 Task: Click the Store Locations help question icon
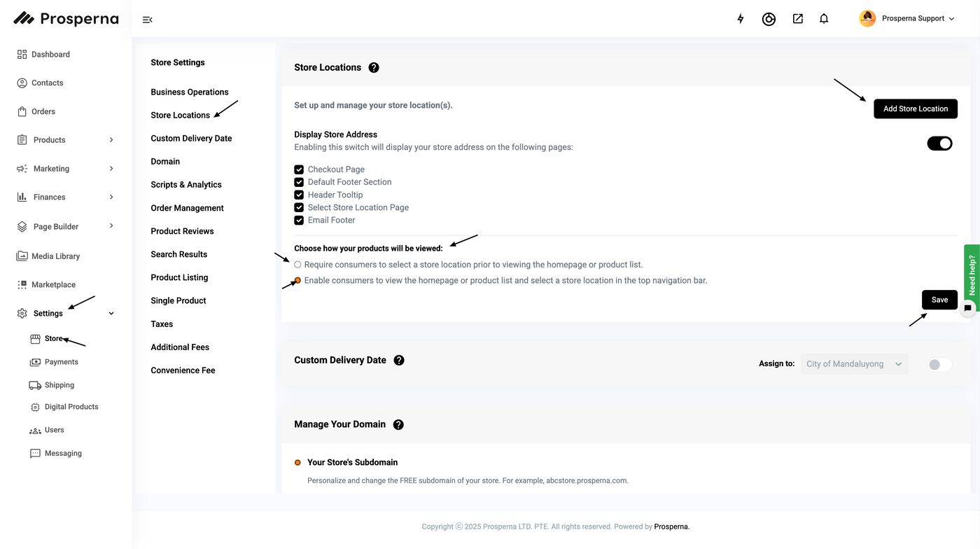(374, 68)
